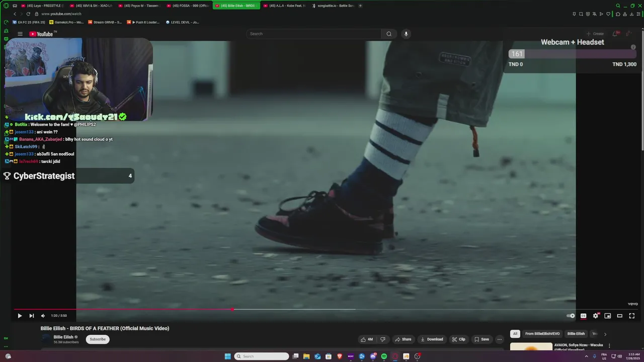Click the Download button

point(432,339)
